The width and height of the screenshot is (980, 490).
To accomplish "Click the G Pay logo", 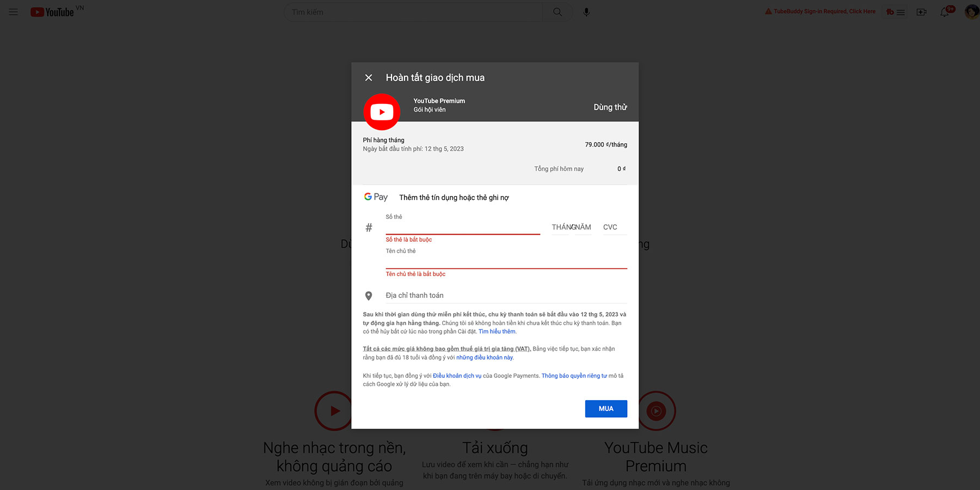I will tap(376, 197).
